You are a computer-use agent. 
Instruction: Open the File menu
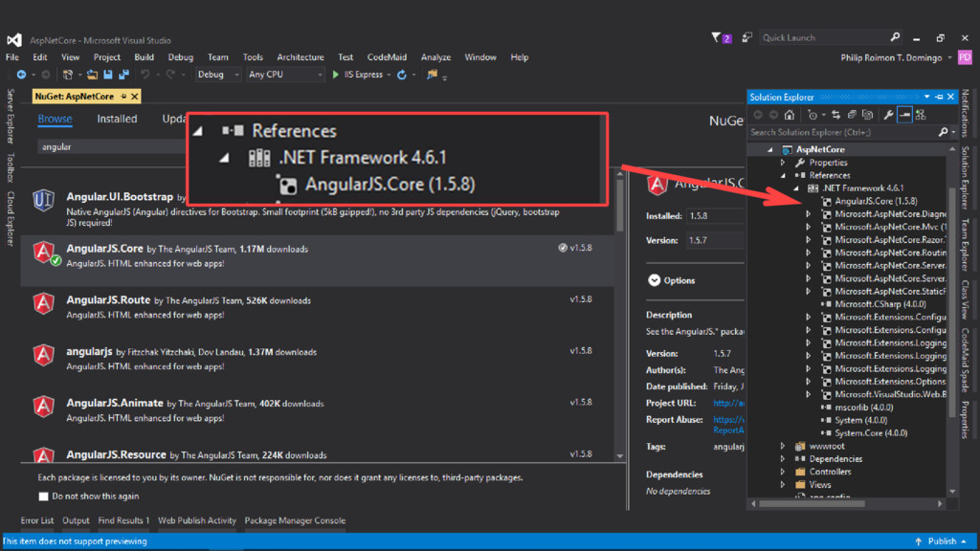coord(11,56)
